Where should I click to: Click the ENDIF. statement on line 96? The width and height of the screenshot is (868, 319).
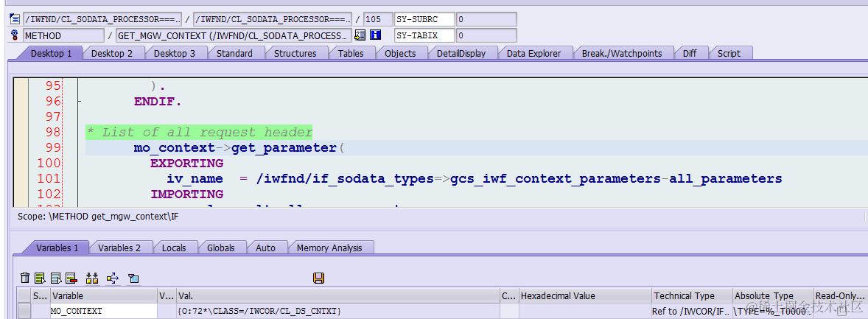[158, 102]
